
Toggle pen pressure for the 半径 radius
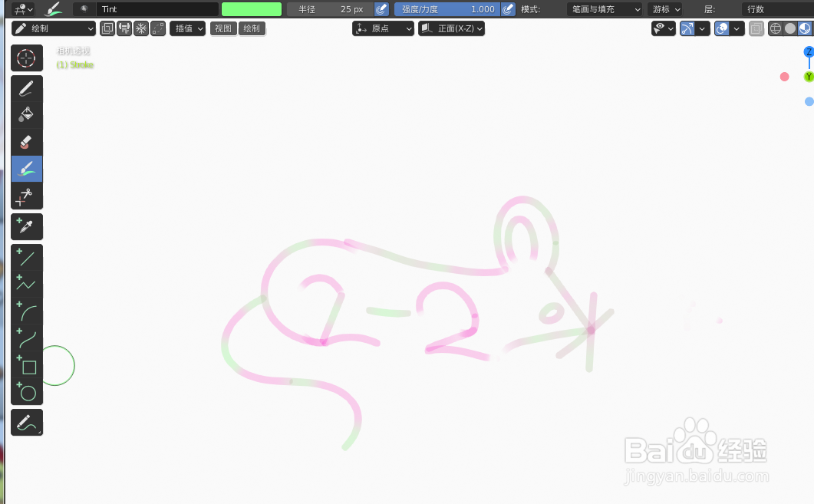coord(381,9)
